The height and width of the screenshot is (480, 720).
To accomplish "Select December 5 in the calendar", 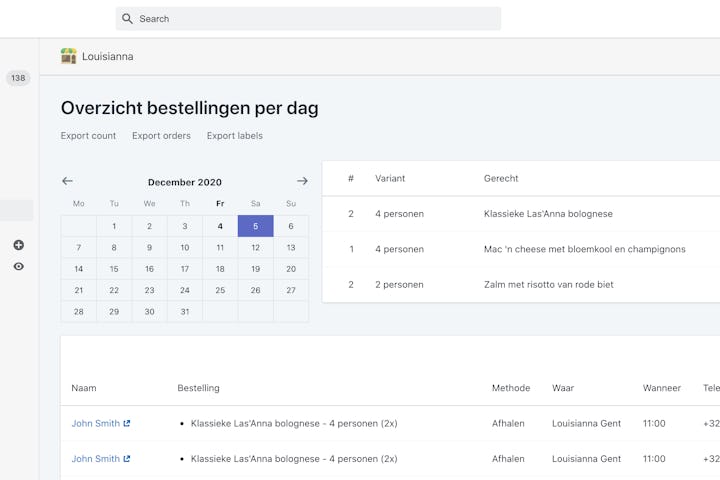I will coord(255,226).
